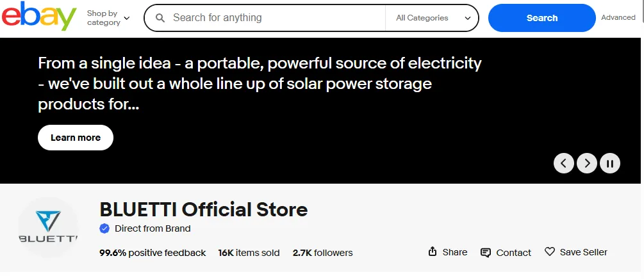Screen dimensions: 644x279
Task: Click the BLUETTI Official Store title
Action: pos(204,209)
